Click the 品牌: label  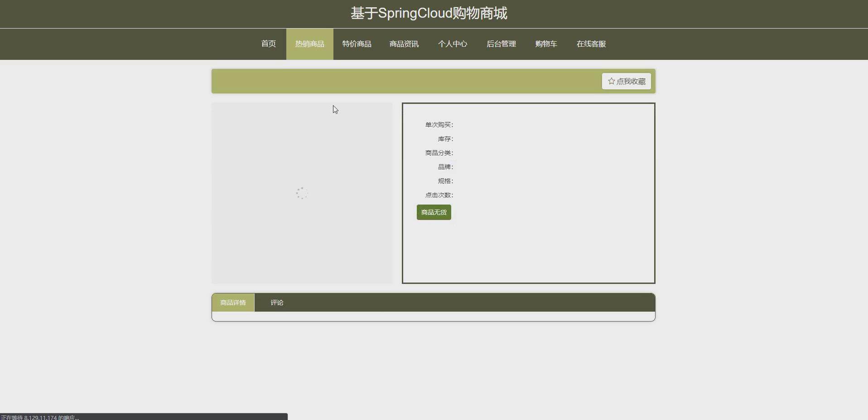tap(445, 167)
